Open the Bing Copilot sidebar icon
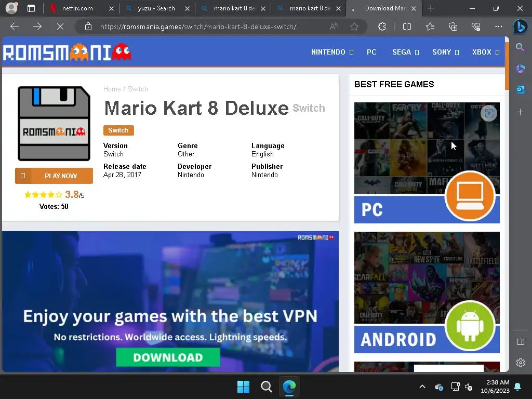Viewport: 532px width, 399px height. pyautogui.click(x=520, y=26)
